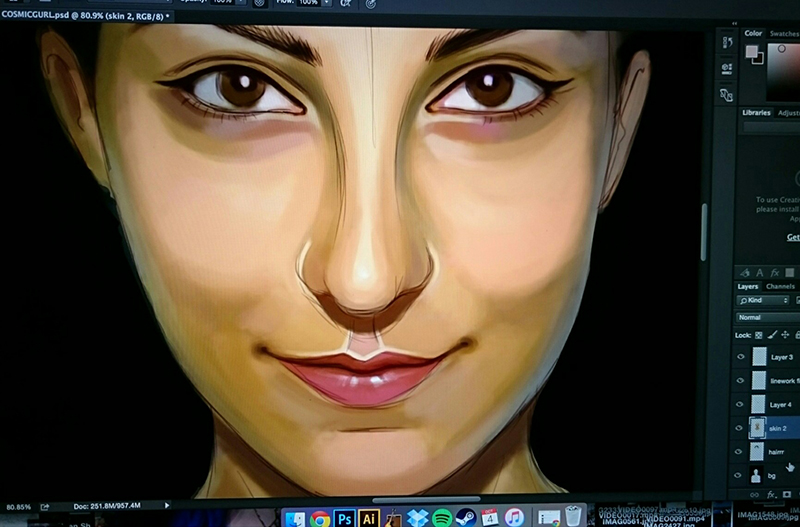Hide the Layer 3 layer
The height and width of the screenshot is (527, 800).
[741, 357]
